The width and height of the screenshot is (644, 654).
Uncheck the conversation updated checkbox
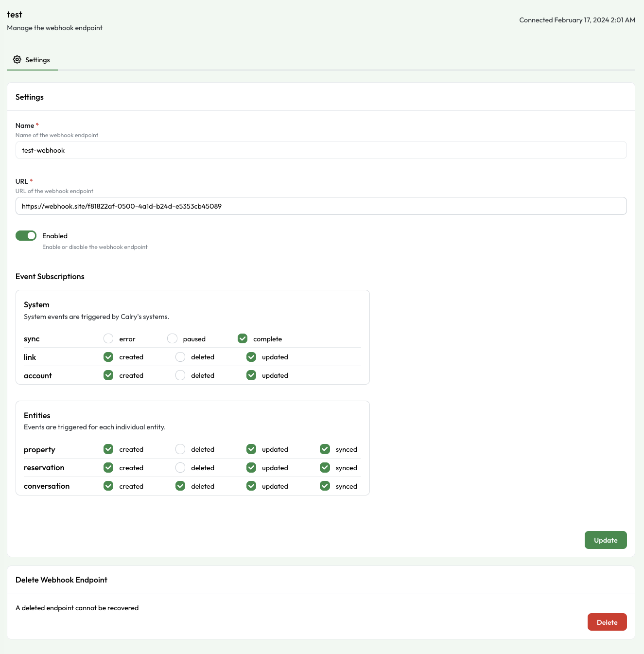(x=251, y=486)
